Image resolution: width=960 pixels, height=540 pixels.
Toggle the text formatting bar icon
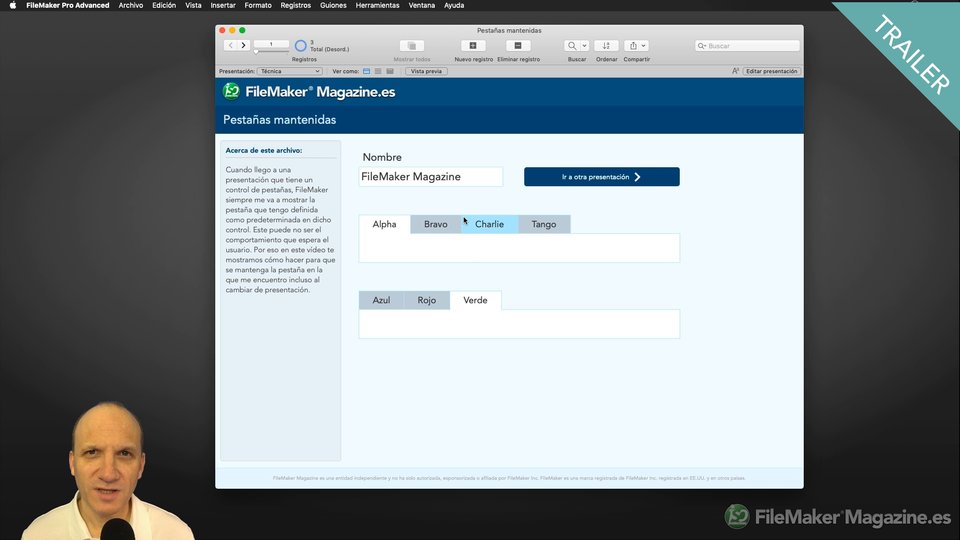coord(735,71)
